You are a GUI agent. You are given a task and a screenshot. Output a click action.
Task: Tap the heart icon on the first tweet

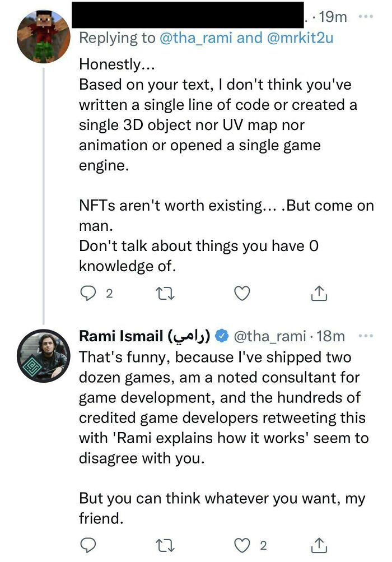pos(242,292)
